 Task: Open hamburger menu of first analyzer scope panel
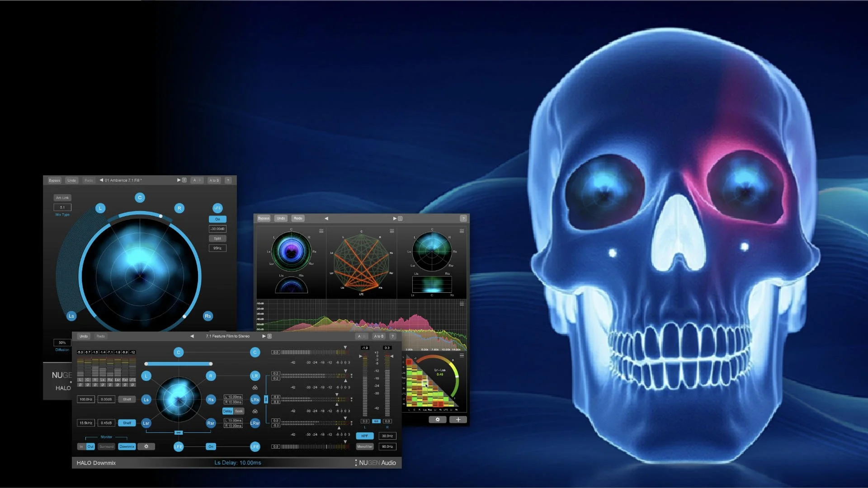pyautogui.click(x=321, y=231)
